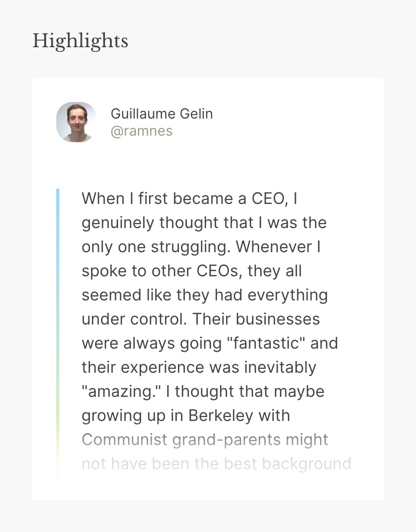
Task: Click the line "seemed like they had everything"
Action: click(x=204, y=295)
